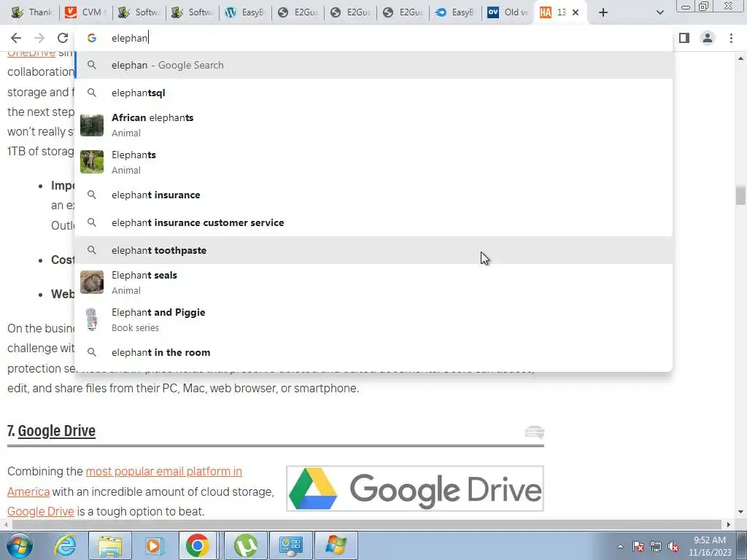Open the network tray icon
Image resolution: width=747 pixels, height=560 pixels.
tap(656, 546)
